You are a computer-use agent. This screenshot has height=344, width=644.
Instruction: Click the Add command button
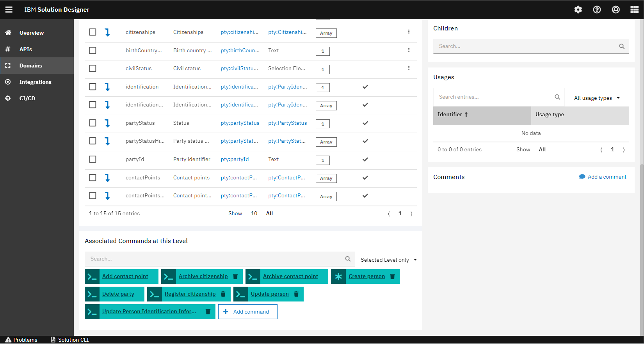click(x=247, y=312)
